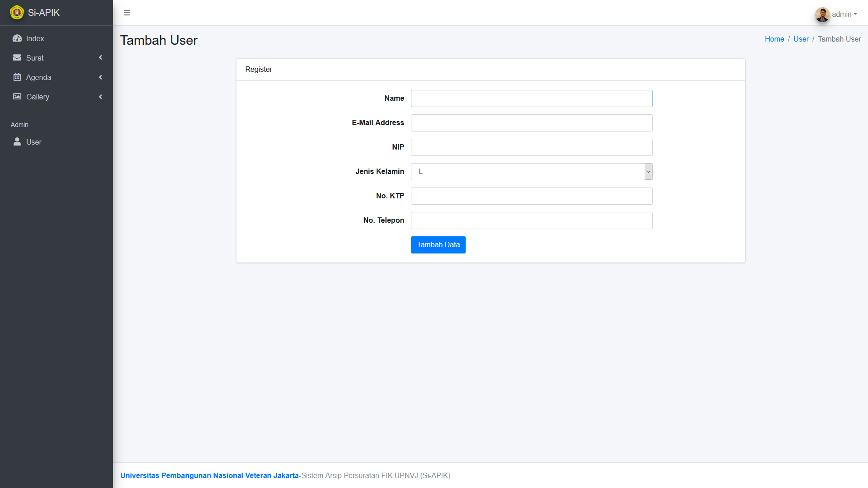The image size is (868, 488).
Task: Navigate via the User breadcrumb link
Action: pos(801,39)
